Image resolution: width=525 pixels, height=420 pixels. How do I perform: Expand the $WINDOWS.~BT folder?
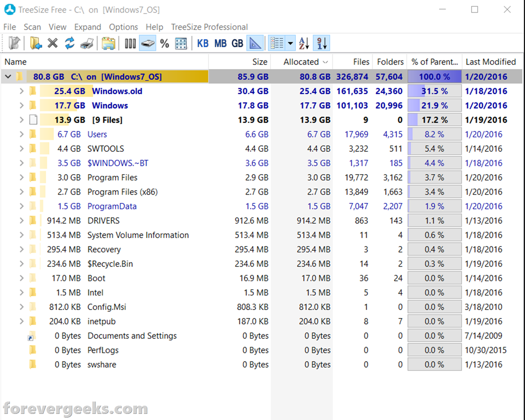[22, 163]
